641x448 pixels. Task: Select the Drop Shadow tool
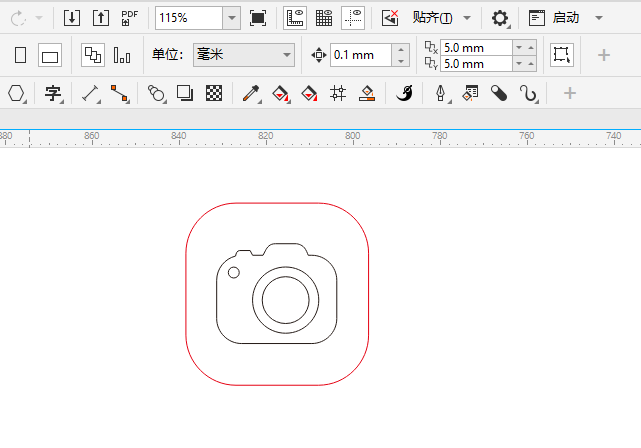pyautogui.click(x=185, y=94)
